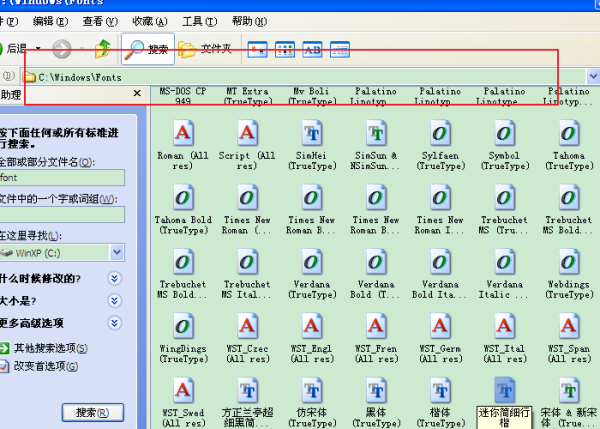Select the Verdana Italic font
600x429 pixels.
tap(505, 274)
